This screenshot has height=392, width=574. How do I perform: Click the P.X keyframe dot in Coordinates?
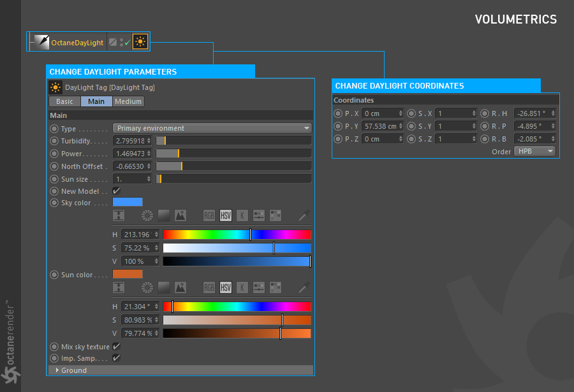338,113
